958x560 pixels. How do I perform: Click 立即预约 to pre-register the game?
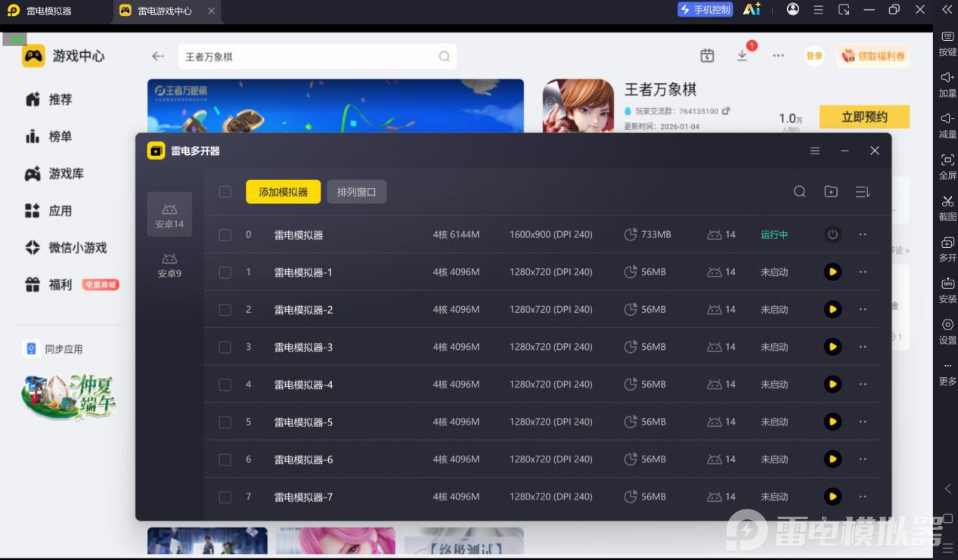(864, 117)
